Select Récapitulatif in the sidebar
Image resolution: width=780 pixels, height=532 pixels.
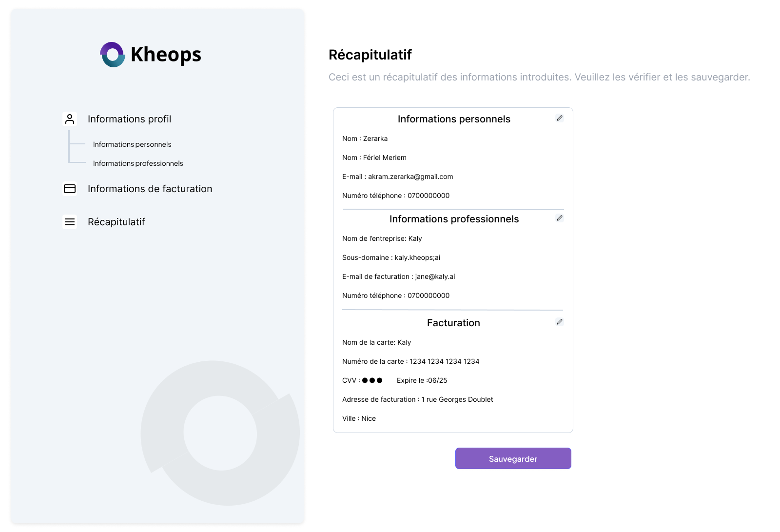(116, 222)
